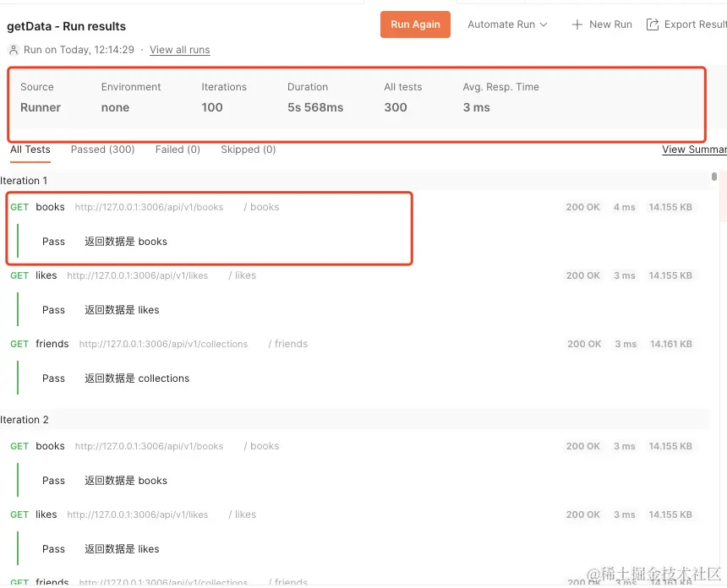Select the All Tests tab
This screenshot has width=727, height=588.
click(x=30, y=150)
